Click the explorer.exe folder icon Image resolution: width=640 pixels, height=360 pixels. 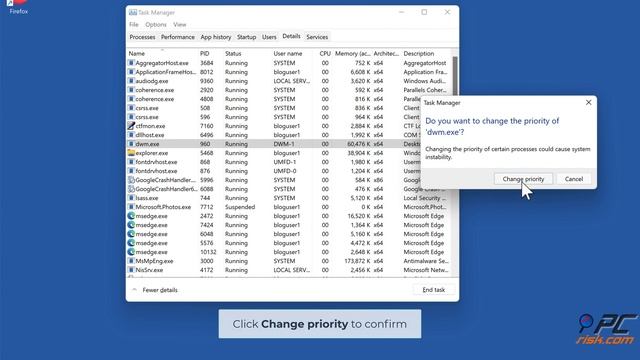point(131,153)
